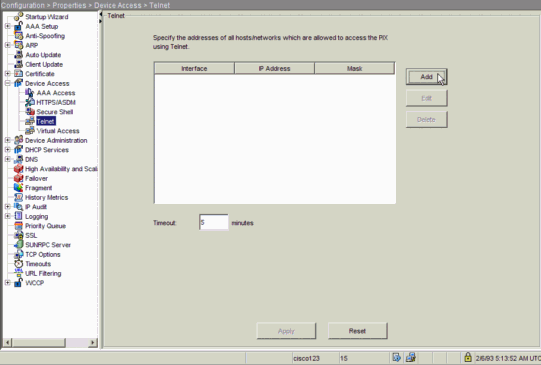Open the SUNRPC Server icon
541x365 pixels.
pos(19,245)
